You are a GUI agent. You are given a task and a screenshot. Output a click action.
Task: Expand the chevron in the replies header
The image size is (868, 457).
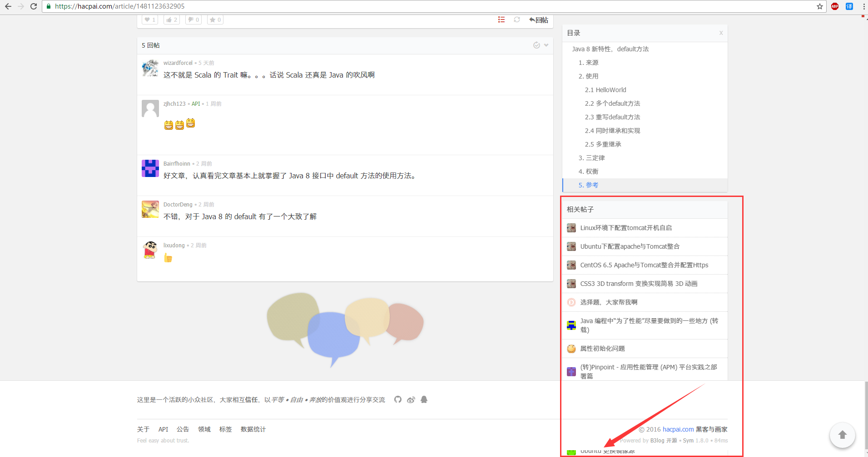pyautogui.click(x=546, y=45)
